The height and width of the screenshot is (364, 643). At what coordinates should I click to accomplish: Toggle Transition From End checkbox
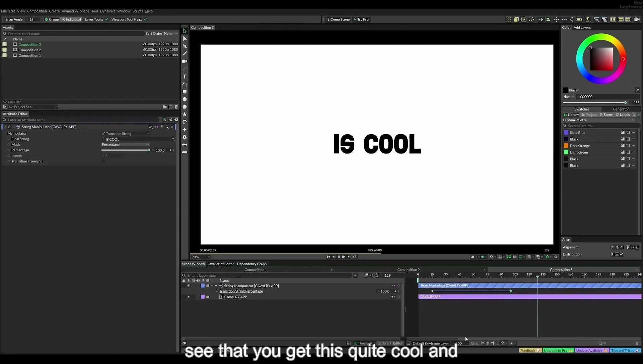pos(103,161)
